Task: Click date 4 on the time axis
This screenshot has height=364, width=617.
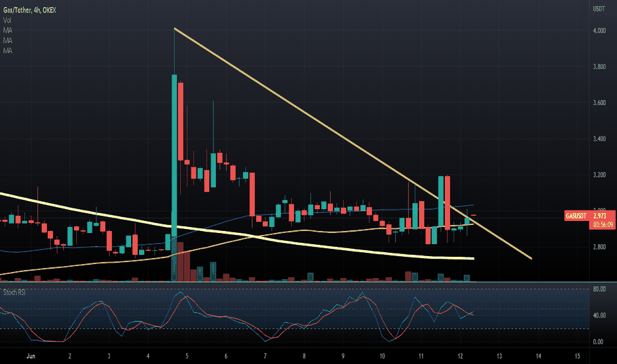Action: pos(148,356)
